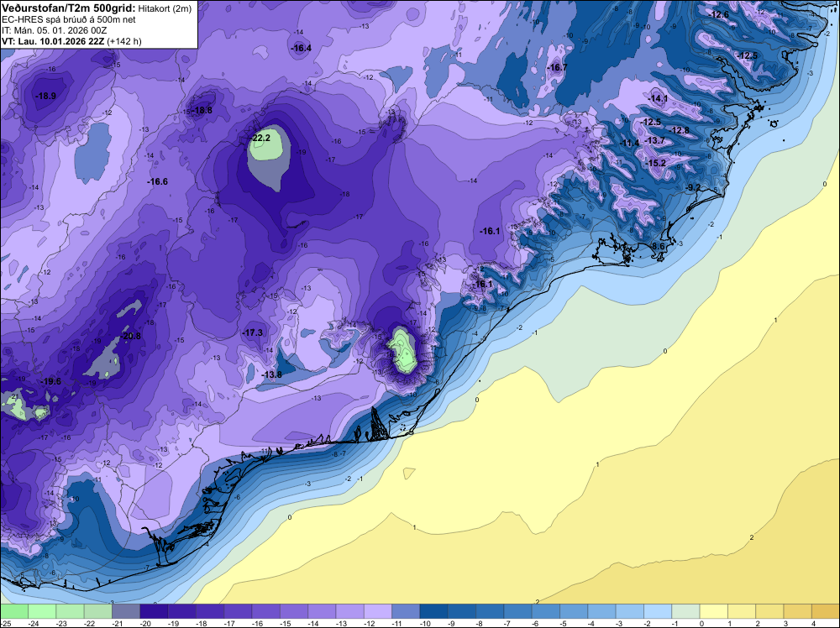840x628 pixels.
Task: Click the -16.4 temperature value
Action: tap(301, 48)
